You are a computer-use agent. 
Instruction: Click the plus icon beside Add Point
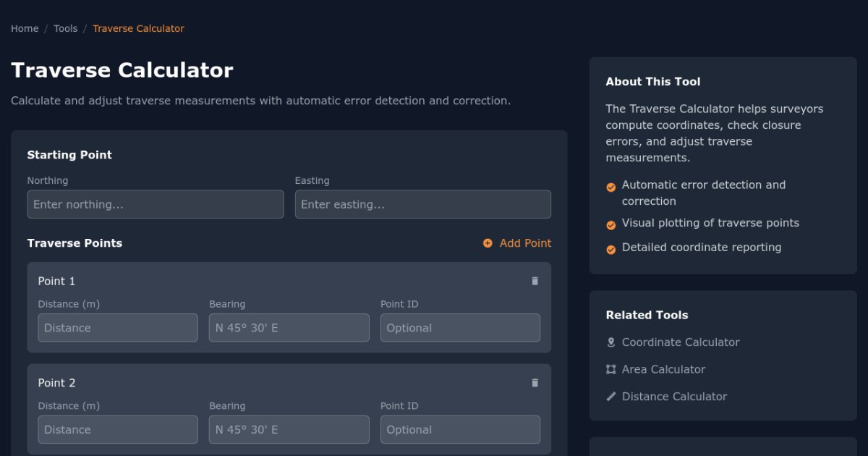pos(488,243)
